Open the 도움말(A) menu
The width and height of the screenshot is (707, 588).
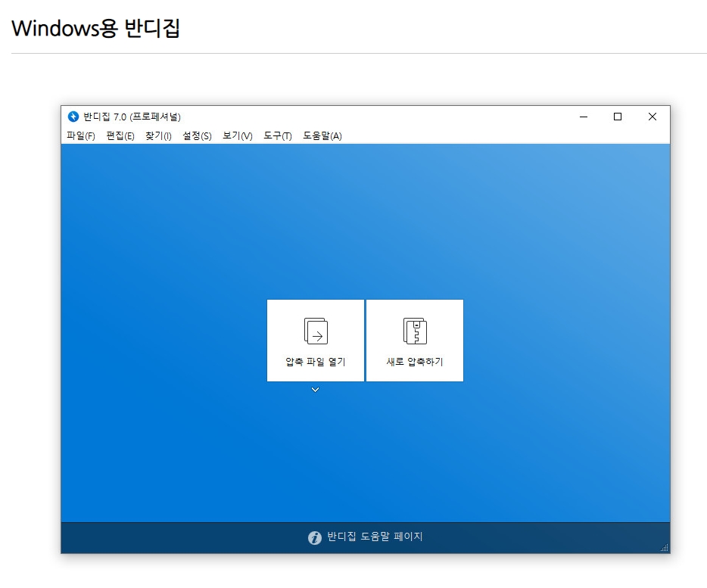coord(322,135)
